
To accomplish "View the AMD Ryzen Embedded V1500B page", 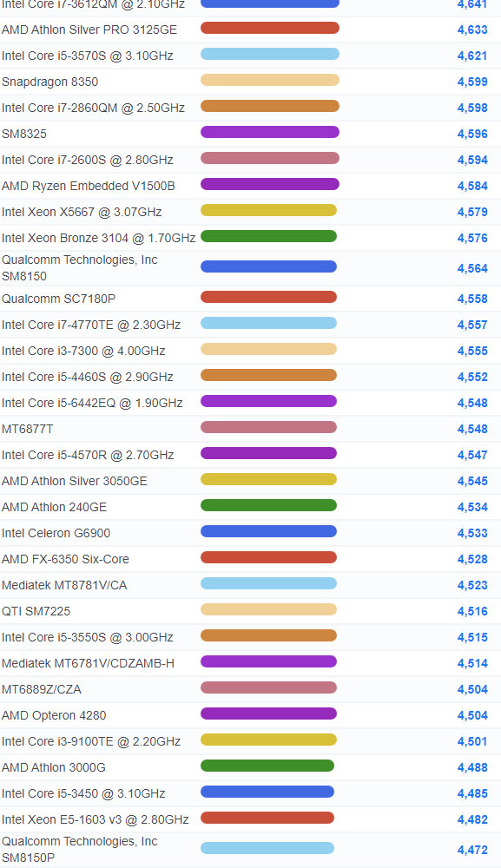I will [88, 186].
